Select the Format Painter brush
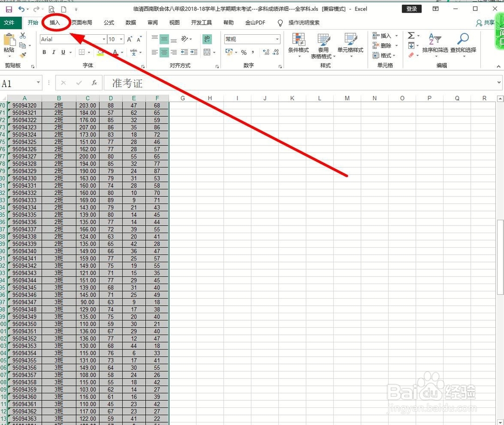Screen dimensions: 504x425 click(x=23, y=55)
